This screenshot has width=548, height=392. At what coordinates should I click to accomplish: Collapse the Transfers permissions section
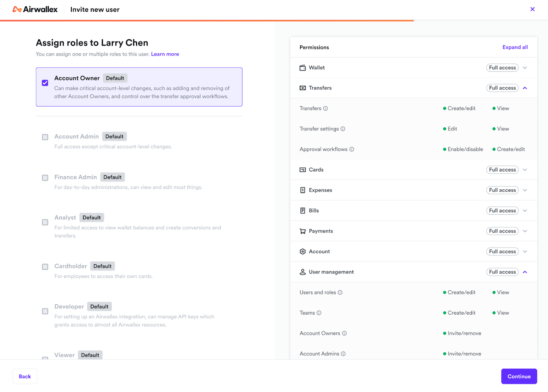pyautogui.click(x=525, y=88)
